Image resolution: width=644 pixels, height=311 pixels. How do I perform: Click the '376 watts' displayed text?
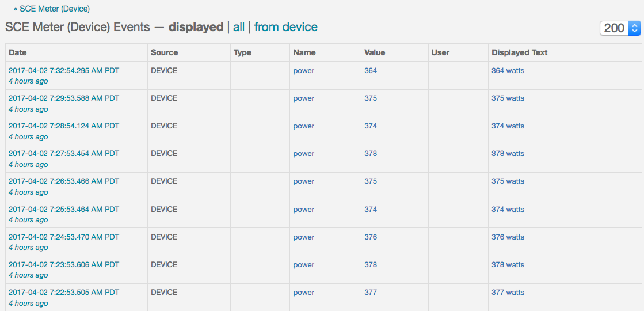pyautogui.click(x=508, y=237)
